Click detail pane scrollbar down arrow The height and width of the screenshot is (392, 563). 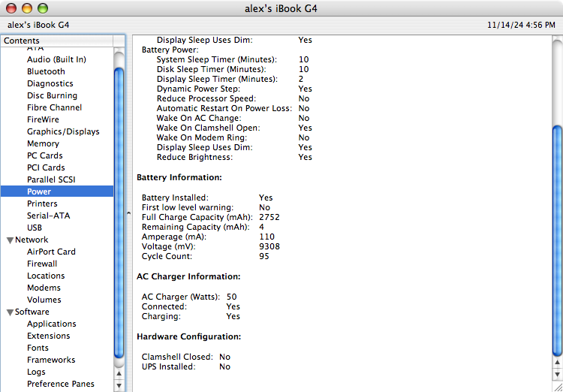pos(557,375)
